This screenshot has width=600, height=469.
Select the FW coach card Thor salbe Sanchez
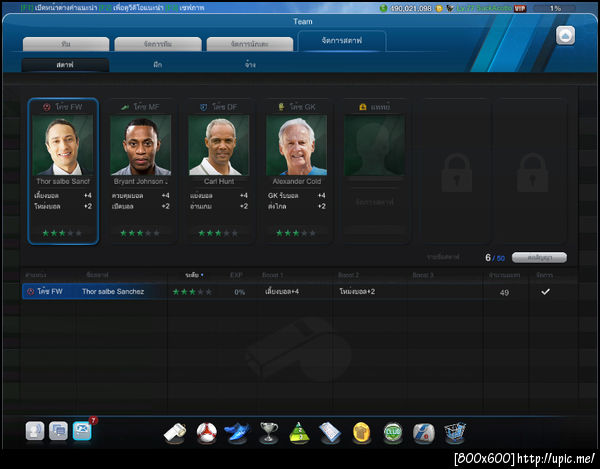pos(63,171)
